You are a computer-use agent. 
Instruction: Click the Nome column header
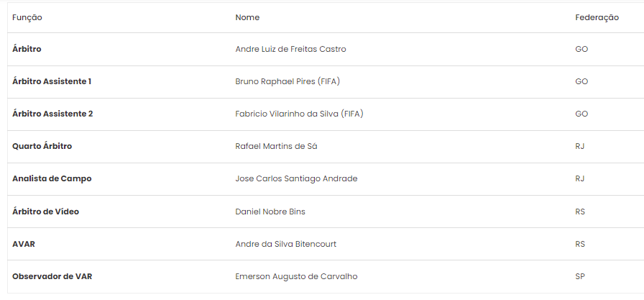click(x=247, y=18)
